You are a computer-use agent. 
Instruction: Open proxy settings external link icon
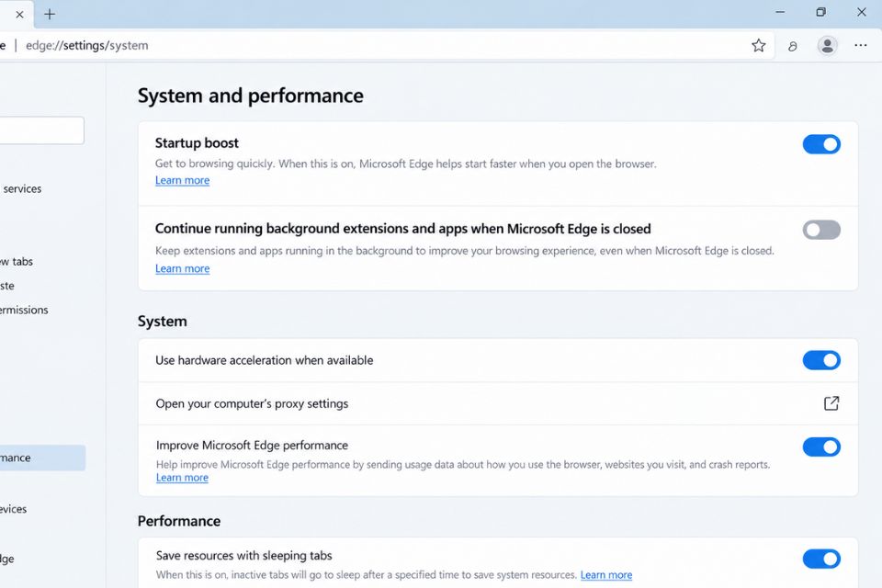(x=831, y=403)
